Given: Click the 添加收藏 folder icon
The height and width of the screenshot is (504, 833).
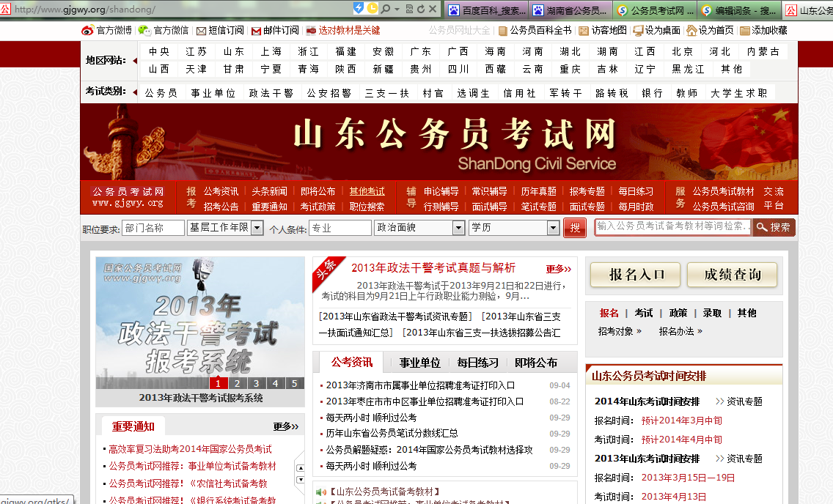Looking at the screenshot, I should tap(745, 31).
